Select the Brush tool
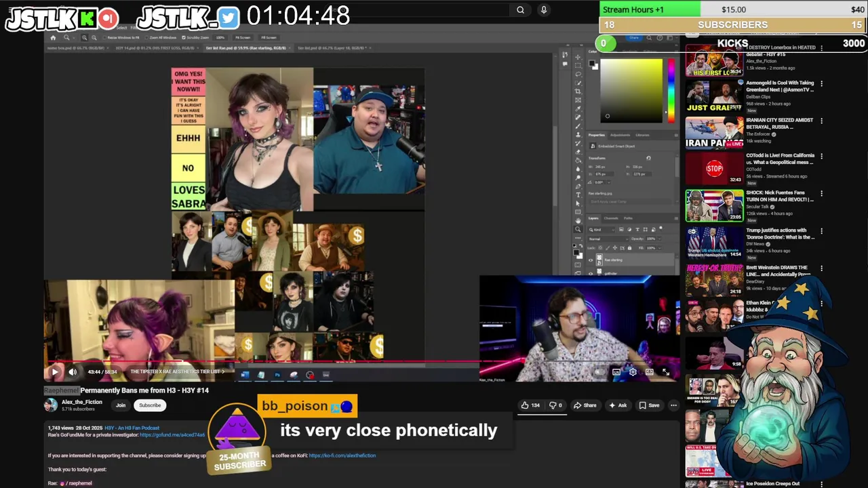 pos(578,126)
